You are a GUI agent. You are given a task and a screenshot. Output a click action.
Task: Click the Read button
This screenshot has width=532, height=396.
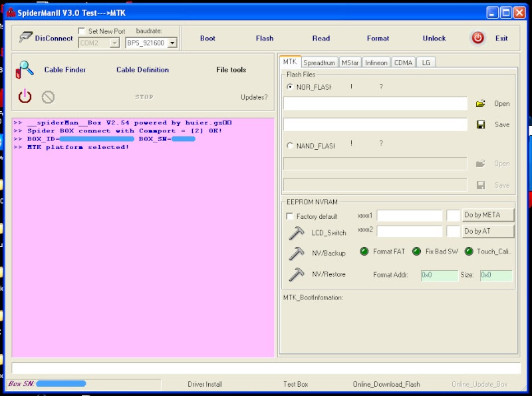(321, 38)
